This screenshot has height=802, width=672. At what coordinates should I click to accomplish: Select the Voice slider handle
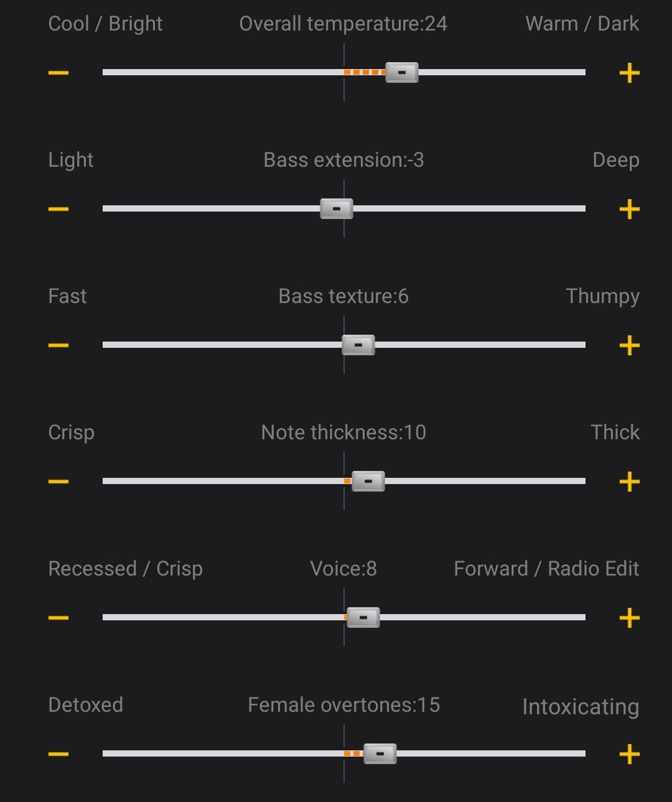pos(363,617)
